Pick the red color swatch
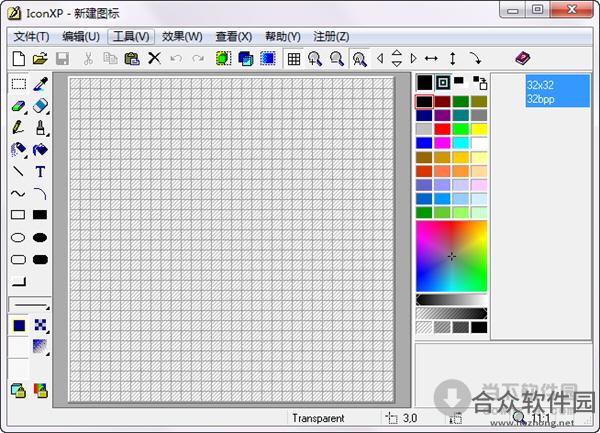Viewport: 600px width, 433px height. tap(442, 129)
